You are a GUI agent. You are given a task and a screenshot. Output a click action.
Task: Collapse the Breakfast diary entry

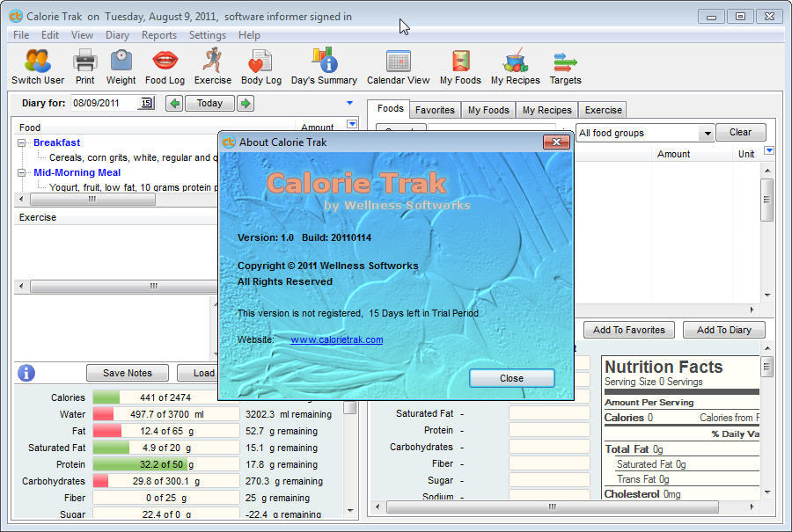point(20,142)
